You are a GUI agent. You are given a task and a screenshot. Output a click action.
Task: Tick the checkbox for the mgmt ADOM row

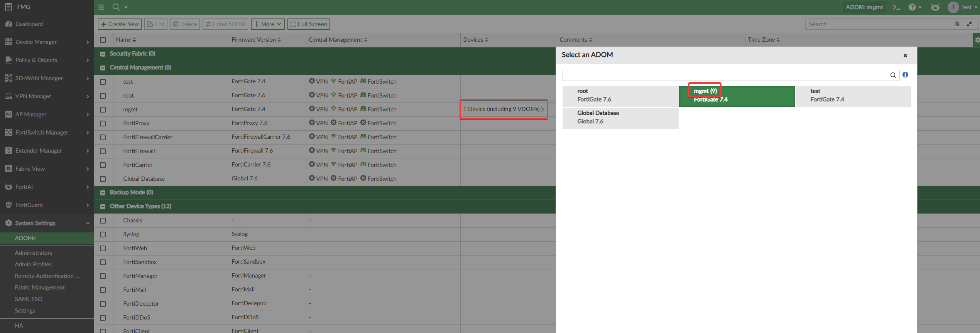103,109
